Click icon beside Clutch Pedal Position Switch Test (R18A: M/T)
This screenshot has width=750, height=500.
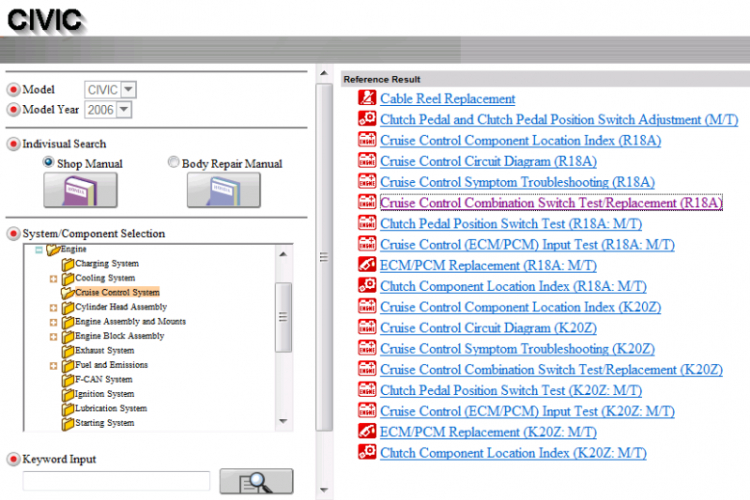pos(367,222)
